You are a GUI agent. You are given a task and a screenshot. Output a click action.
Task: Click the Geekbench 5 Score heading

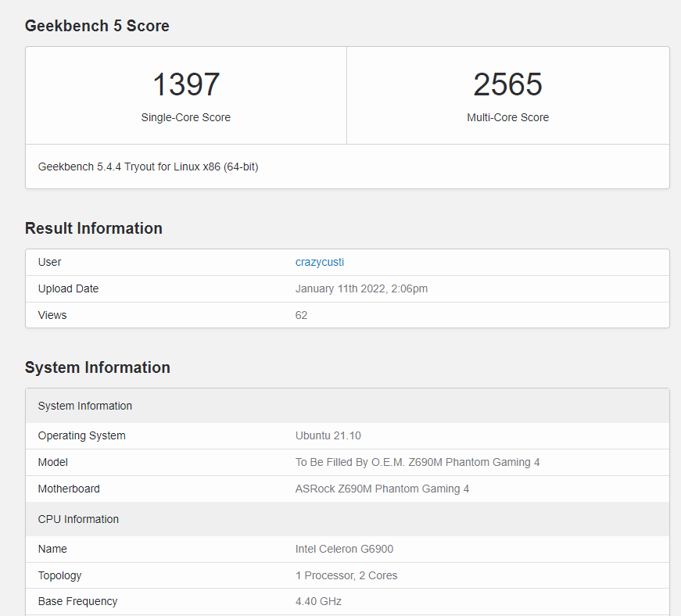click(97, 26)
